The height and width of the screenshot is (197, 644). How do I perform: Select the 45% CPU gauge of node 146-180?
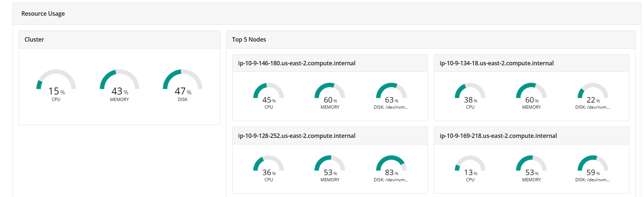pyautogui.click(x=269, y=96)
